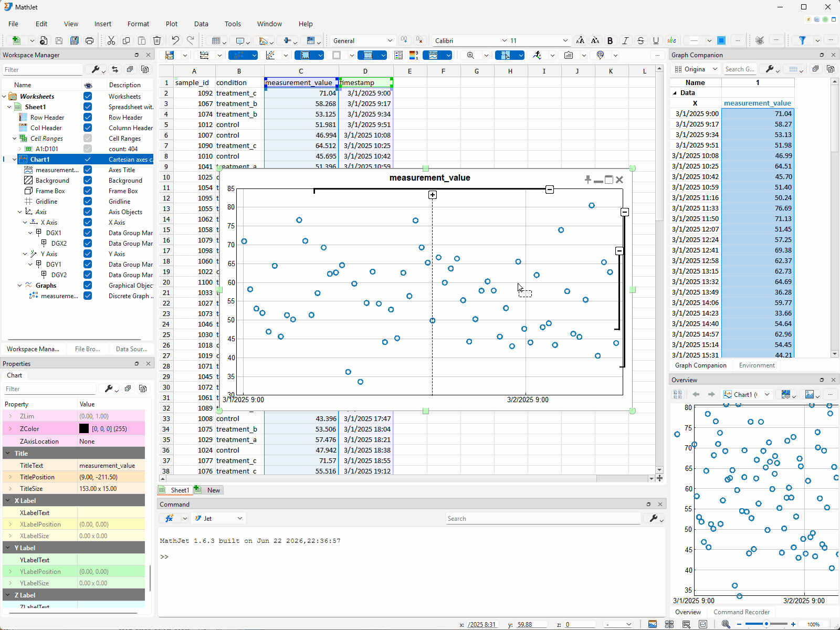Toggle visibility checkbox for Y Axis
Screen dimensions: 840x630
click(88, 254)
